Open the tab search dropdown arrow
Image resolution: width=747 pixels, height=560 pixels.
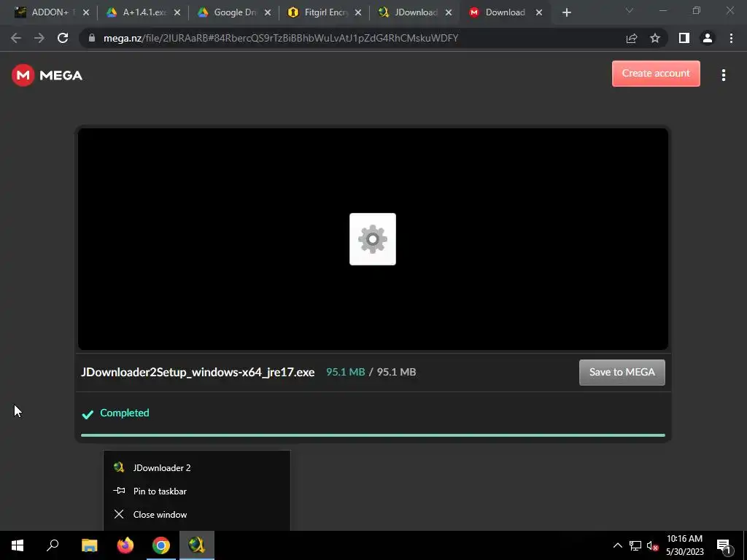click(630, 10)
